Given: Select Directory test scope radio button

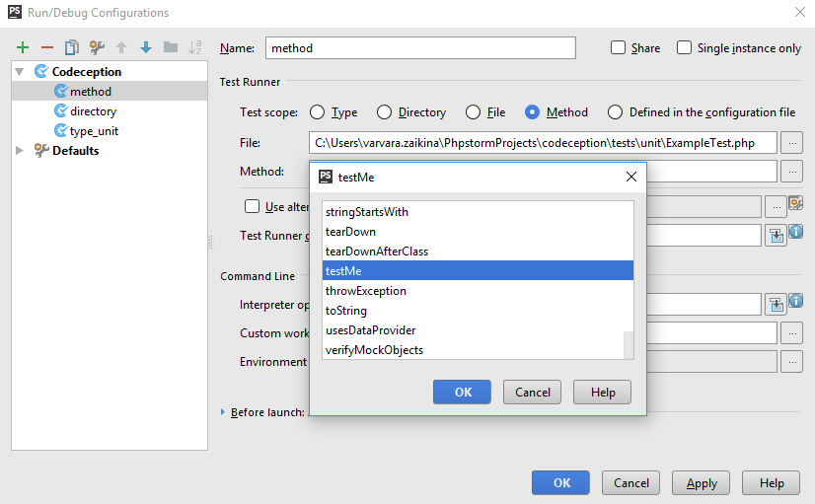Looking at the screenshot, I should click(384, 112).
